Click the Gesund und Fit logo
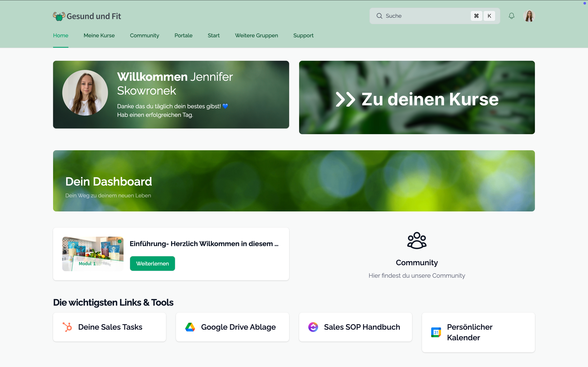 click(87, 16)
